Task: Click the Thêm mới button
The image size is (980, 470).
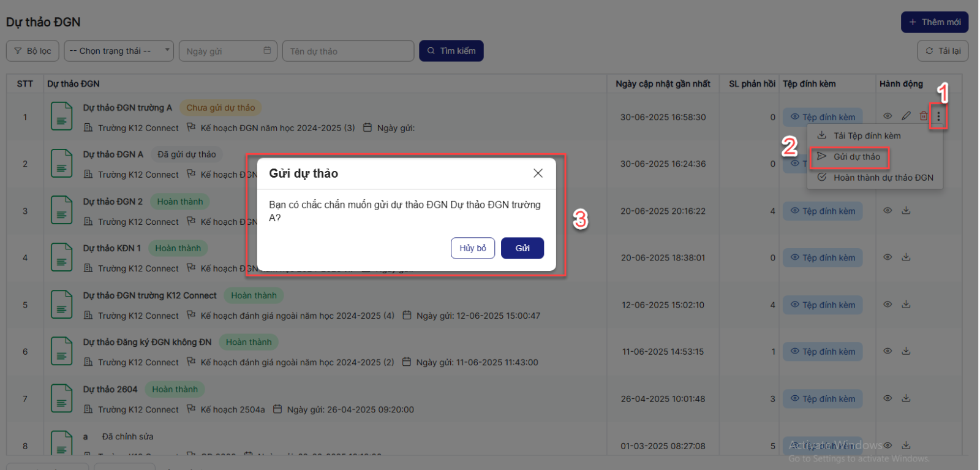Action: pos(934,22)
